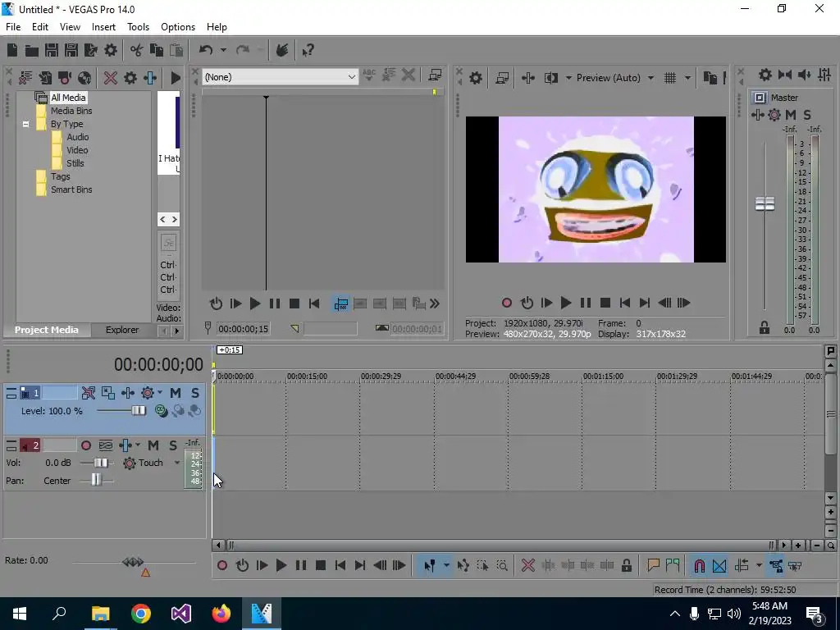This screenshot has width=840, height=630.
Task: Open Split Screen View dropdown arrow
Action: click(568, 78)
